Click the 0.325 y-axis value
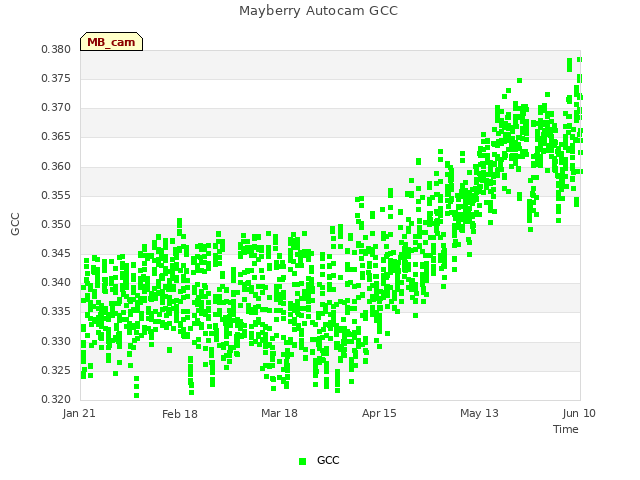 [x=56, y=371]
